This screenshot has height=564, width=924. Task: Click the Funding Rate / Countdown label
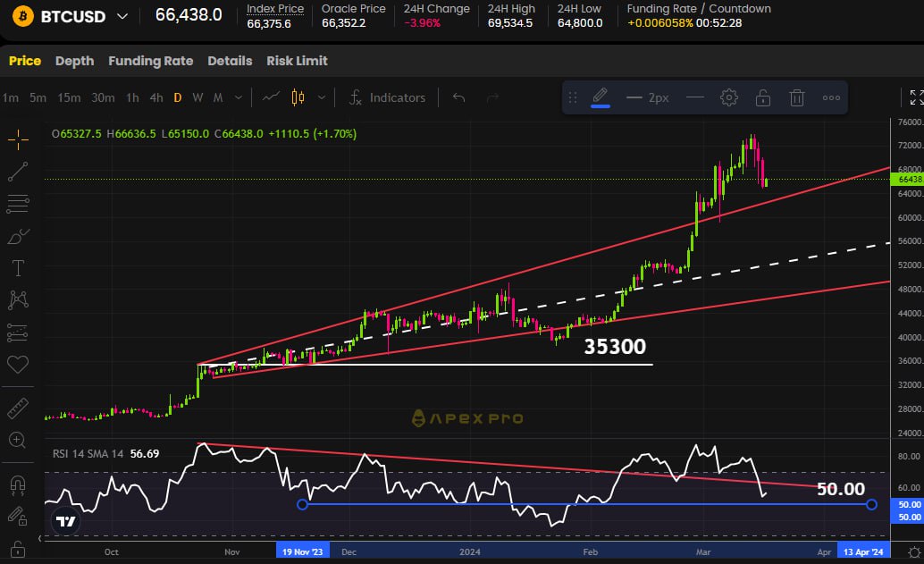pos(698,9)
